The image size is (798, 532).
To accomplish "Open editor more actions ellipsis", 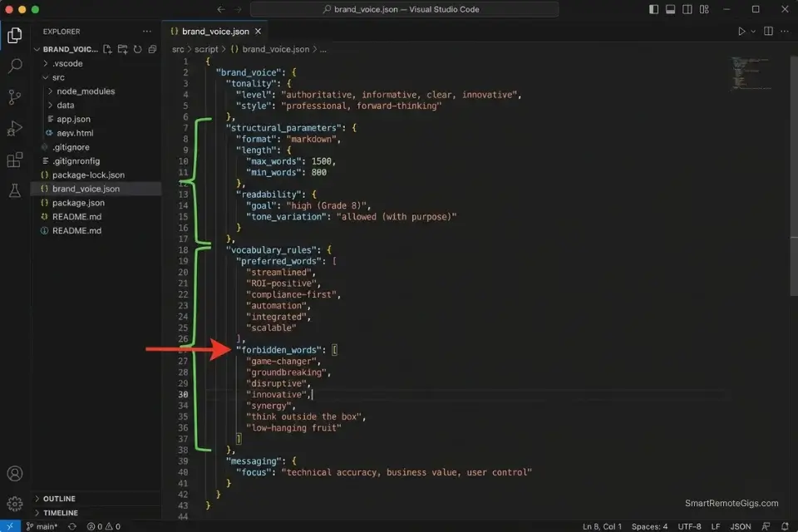I will [784, 32].
